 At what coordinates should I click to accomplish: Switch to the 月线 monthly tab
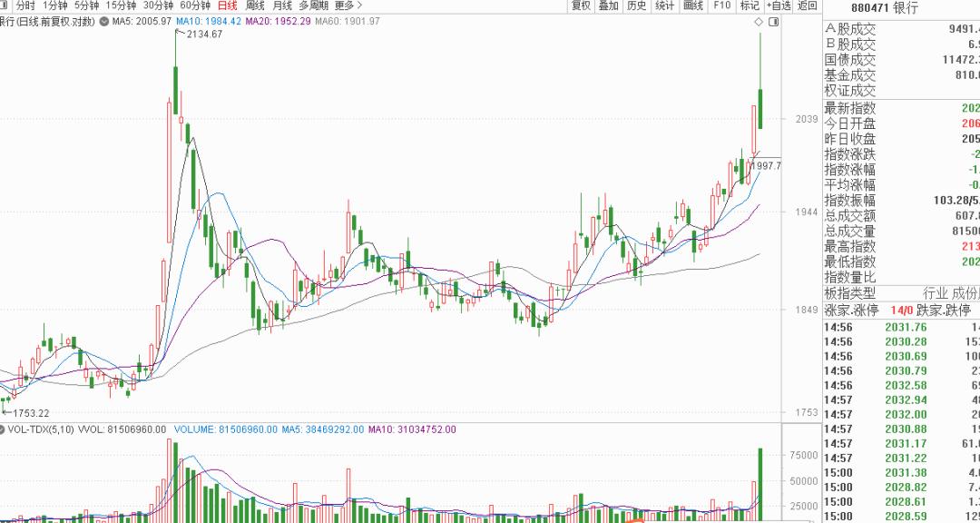pos(282,5)
